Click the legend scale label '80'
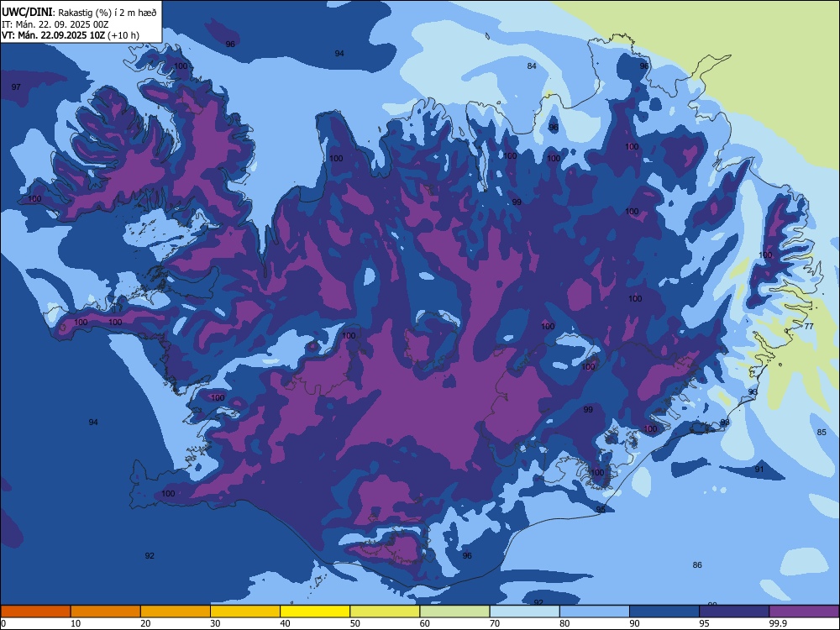The image size is (840, 630). point(564,623)
